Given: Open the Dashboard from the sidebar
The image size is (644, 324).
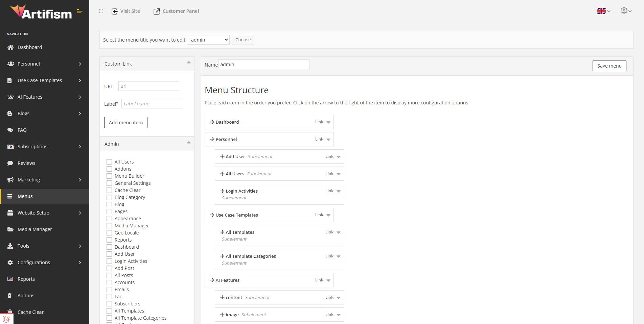Looking at the screenshot, I should pyautogui.click(x=29, y=47).
